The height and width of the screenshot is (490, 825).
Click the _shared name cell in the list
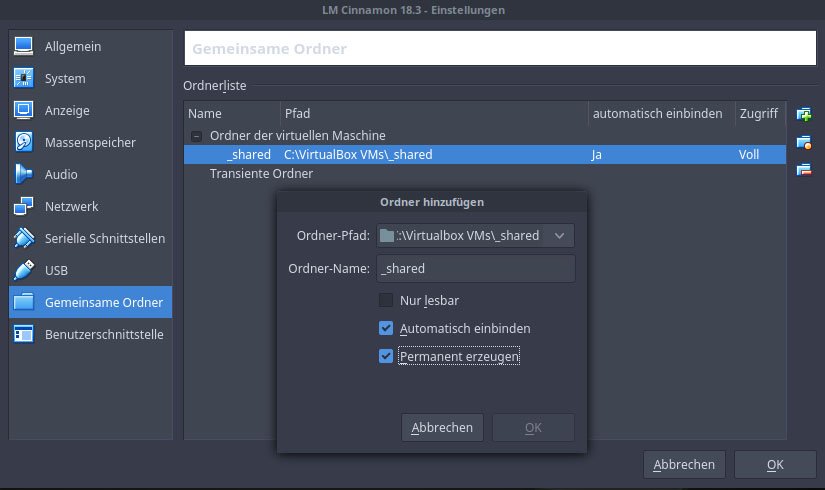(249, 155)
